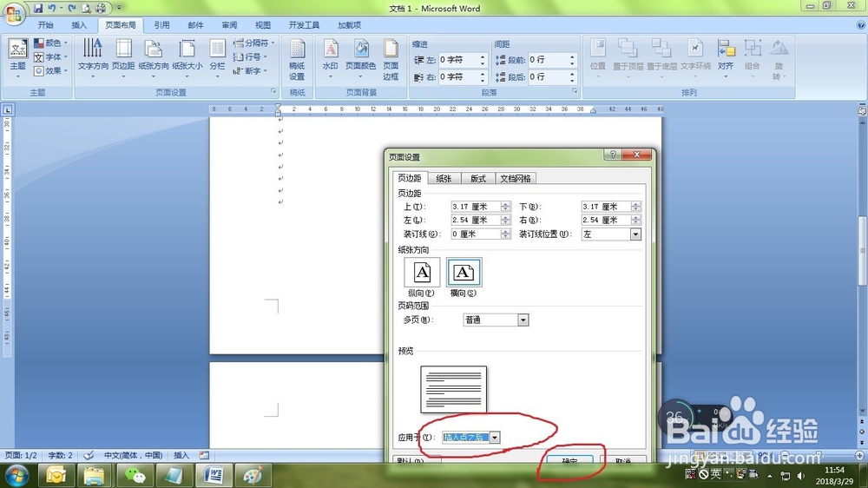Click the dialog help question mark button
The width and height of the screenshot is (868, 488).
[612, 155]
